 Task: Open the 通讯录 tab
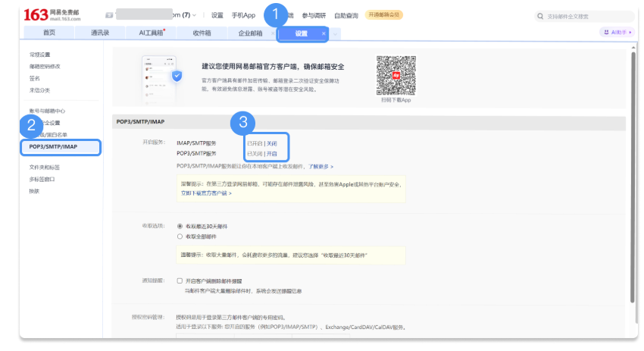[x=100, y=33]
